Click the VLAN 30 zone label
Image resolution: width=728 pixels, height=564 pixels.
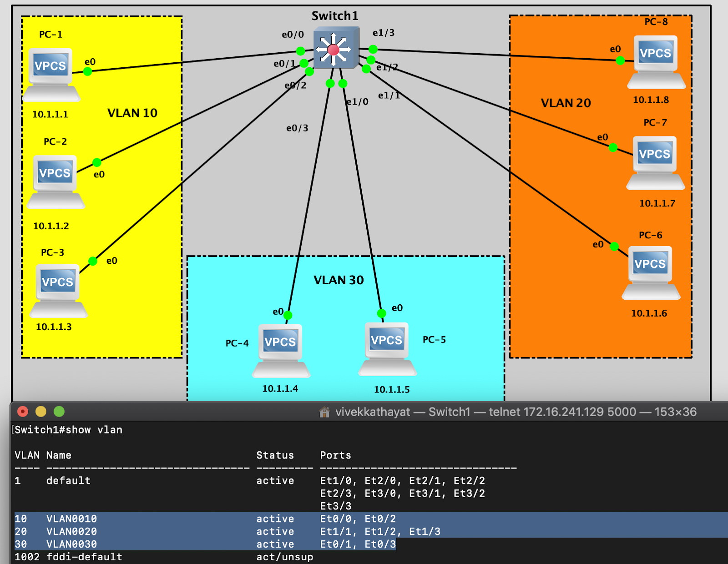(338, 280)
